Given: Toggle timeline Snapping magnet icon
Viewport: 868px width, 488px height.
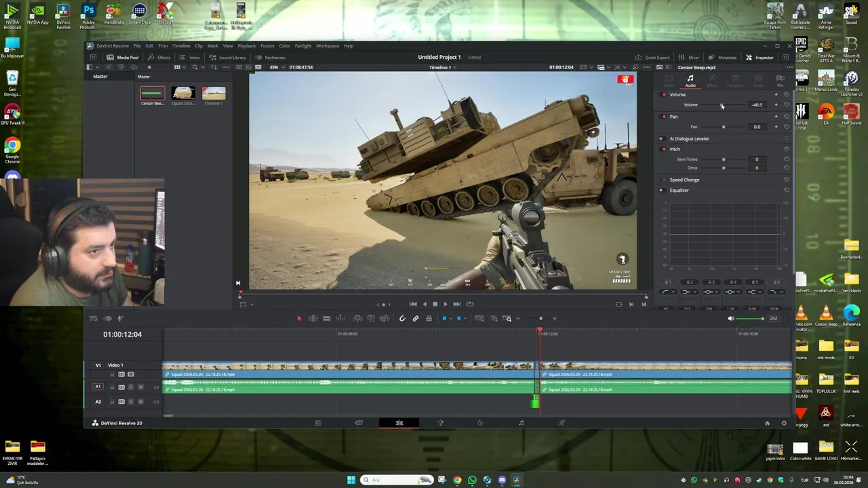Looking at the screenshot, I should (402, 319).
